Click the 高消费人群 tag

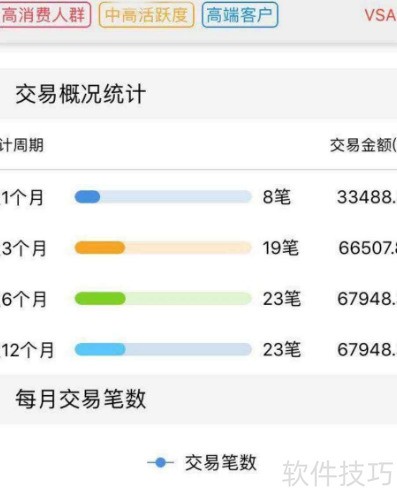(45, 15)
